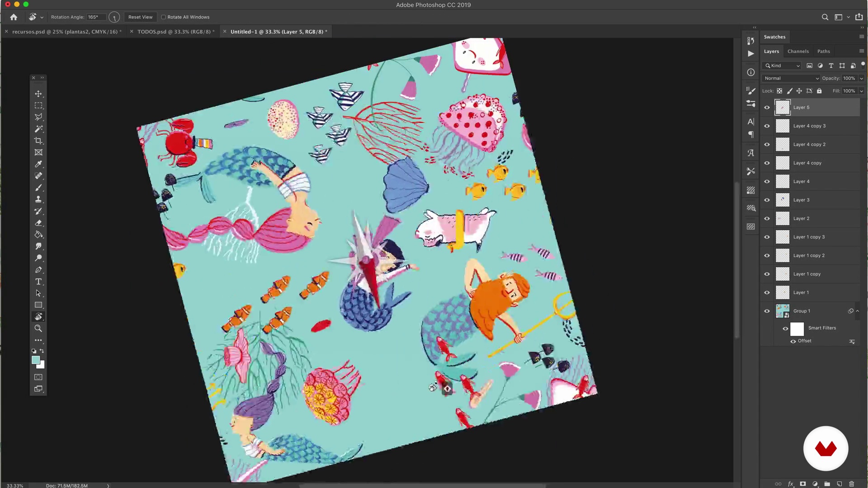Open the Opacity slider dropdown arrow

861,78
